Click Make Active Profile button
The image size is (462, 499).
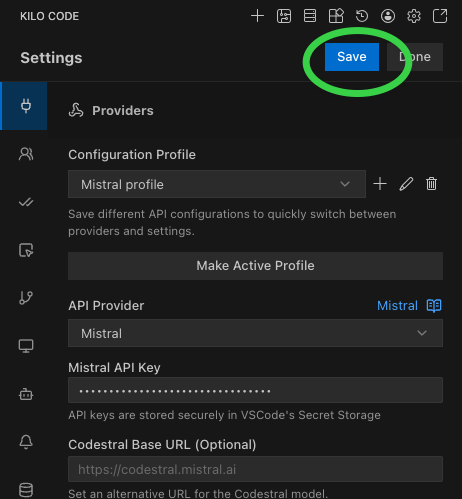(x=255, y=266)
